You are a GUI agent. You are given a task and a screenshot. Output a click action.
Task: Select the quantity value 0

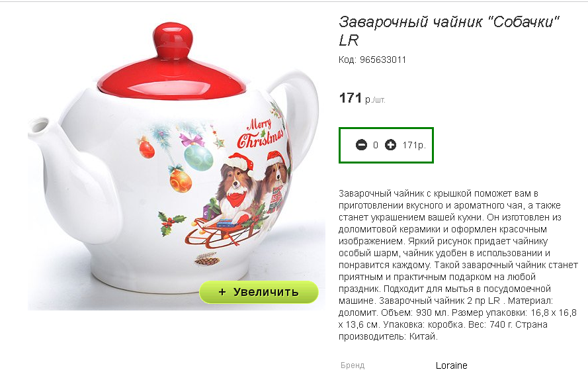pos(376,145)
